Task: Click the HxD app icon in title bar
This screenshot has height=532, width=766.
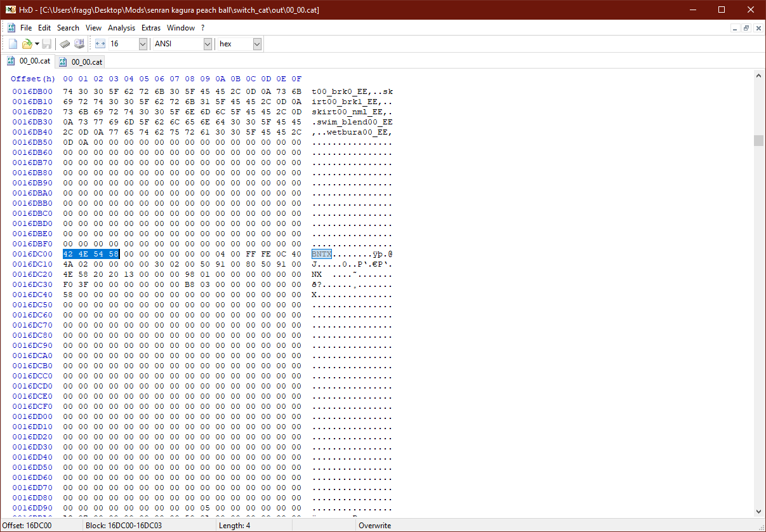Action: (11, 10)
